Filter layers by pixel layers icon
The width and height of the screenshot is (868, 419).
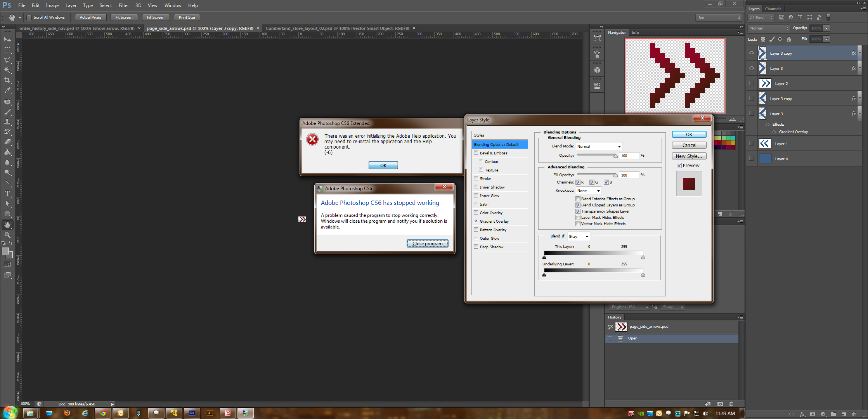coord(781,17)
